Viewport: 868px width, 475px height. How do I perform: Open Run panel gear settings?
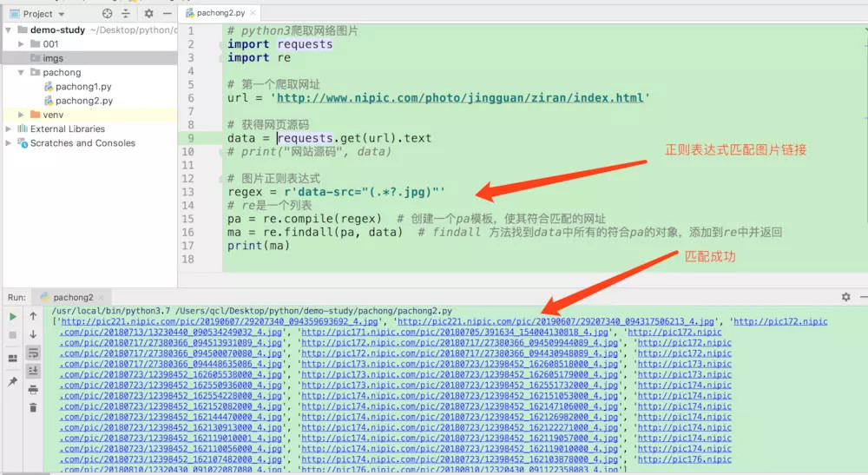point(845,297)
